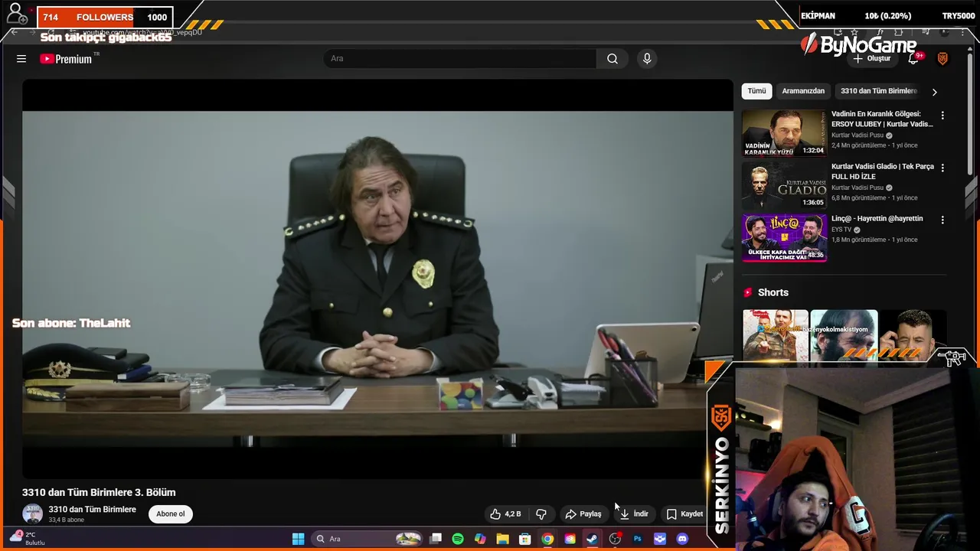Subscribe with the Abone ol button
The height and width of the screenshot is (551, 980).
coord(171,514)
